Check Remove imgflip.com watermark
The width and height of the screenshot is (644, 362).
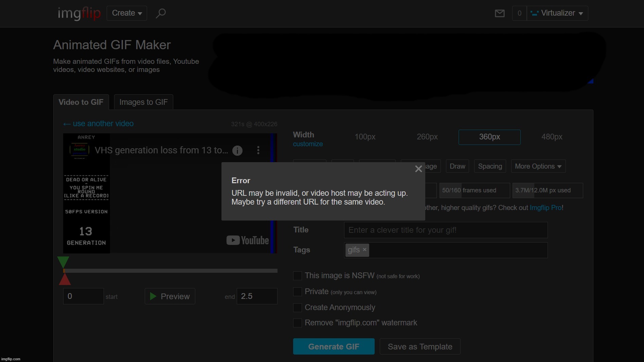coord(298,323)
